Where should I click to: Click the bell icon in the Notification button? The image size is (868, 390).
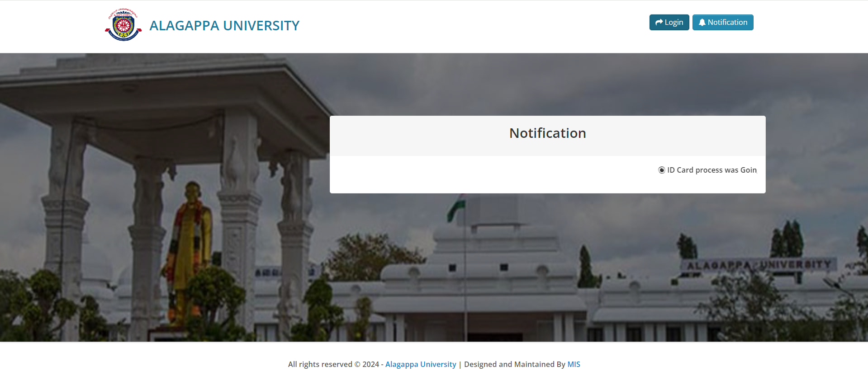point(702,23)
